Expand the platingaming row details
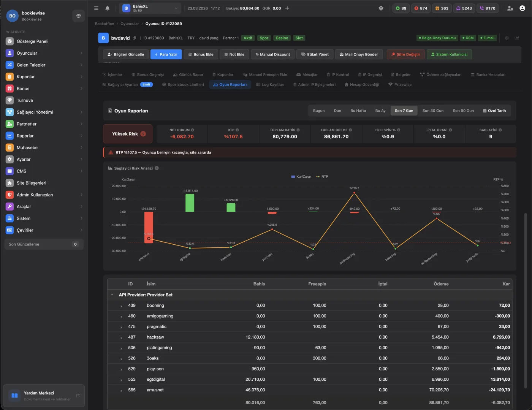 pyautogui.click(x=121, y=348)
